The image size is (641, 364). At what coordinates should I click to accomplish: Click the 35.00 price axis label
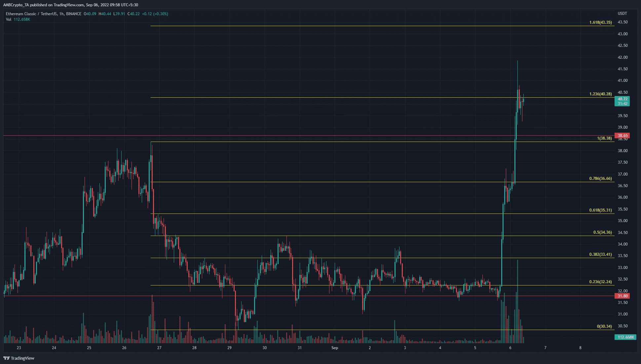point(622,221)
